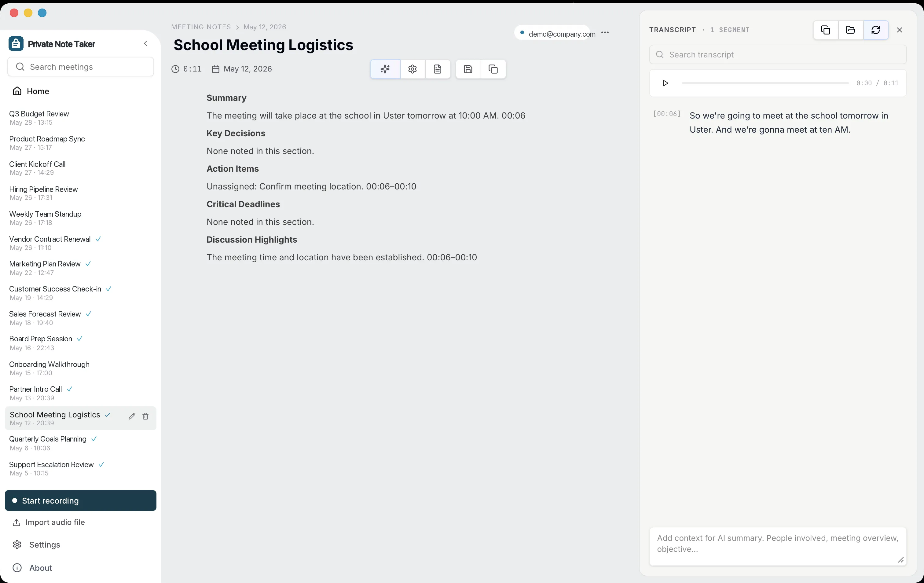Viewport: 924px width, 583px height.
Task: Click the document template icon in toolbar
Action: pos(438,69)
